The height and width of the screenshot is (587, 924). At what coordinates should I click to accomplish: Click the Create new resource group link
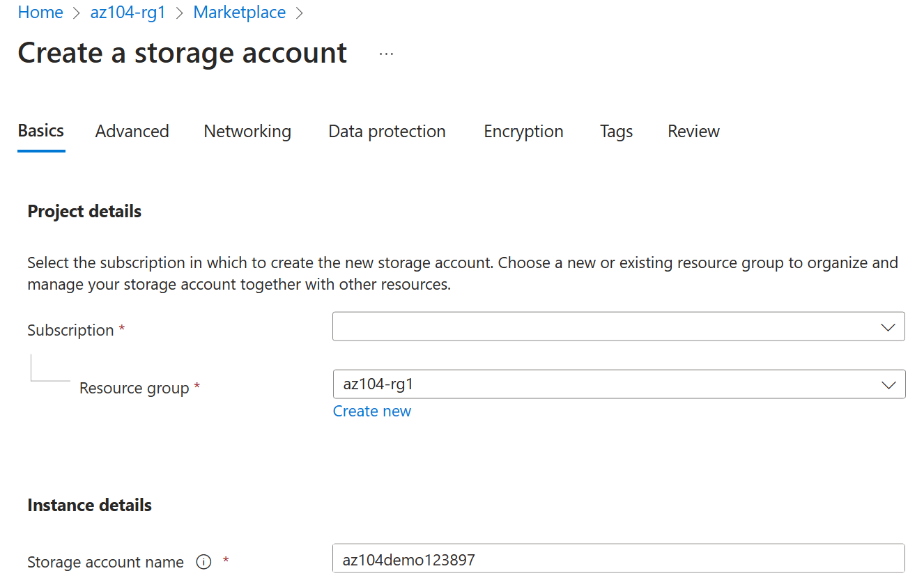click(372, 411)
